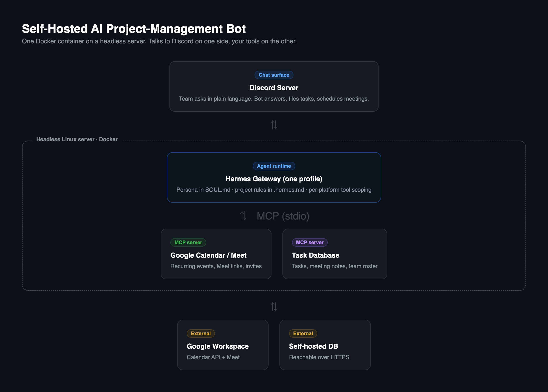Image resolution: width=548 pixels, height=392 pixels.
Task: Click the 'External' badge on Google Workspace card
Action: pos(201,333)
